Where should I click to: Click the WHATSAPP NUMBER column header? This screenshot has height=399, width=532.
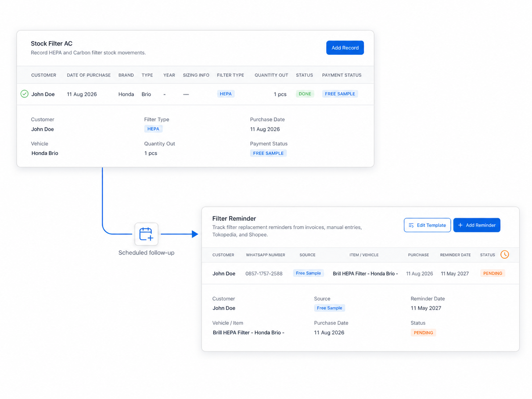click(x=265, y=255)
